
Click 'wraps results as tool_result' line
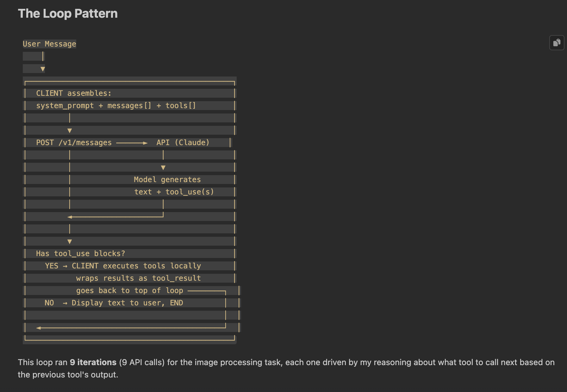[138, 278]
